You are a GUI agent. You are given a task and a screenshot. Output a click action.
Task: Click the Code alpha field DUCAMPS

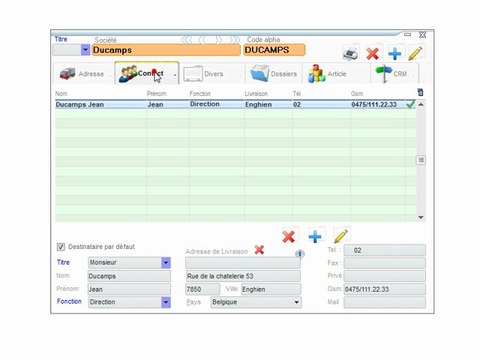(x=274, y=50)
